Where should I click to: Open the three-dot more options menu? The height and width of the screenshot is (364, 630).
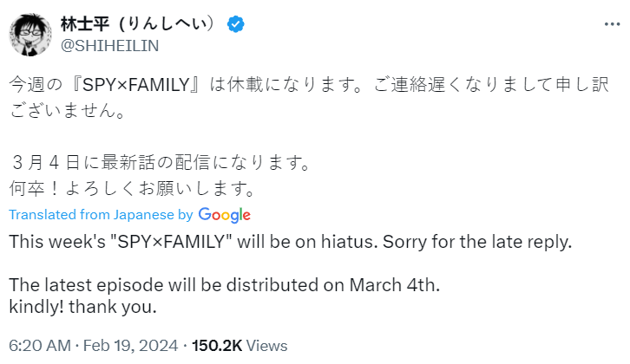612,24
